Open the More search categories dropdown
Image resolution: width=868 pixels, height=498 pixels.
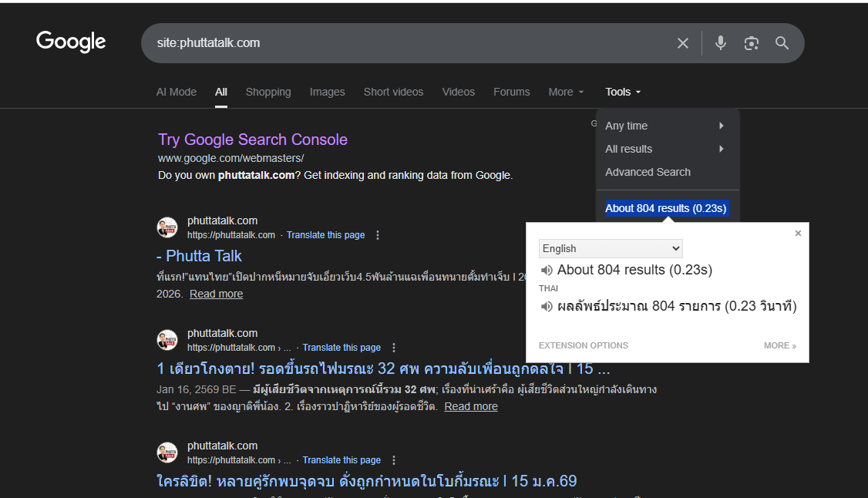point(566,92)
